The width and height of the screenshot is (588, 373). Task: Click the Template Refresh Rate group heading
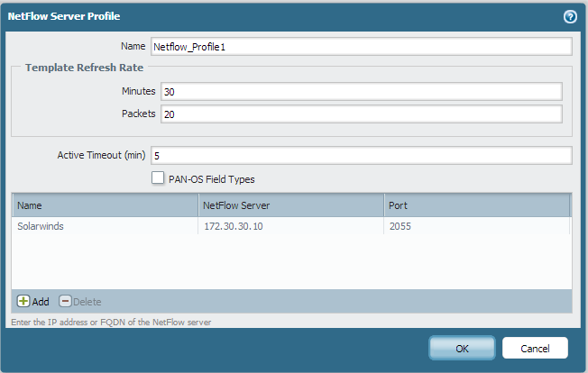(x=78, y=68)
